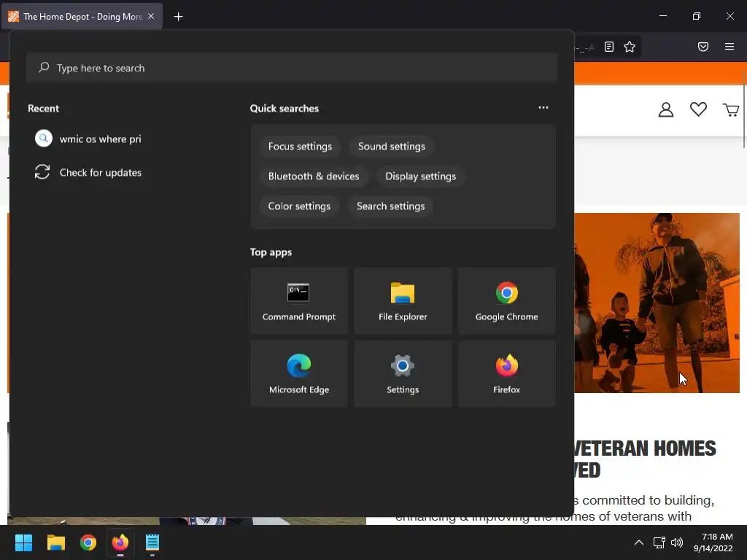Select Focus settings quick search
747x560 pixels.
click(x=300, y=147)
